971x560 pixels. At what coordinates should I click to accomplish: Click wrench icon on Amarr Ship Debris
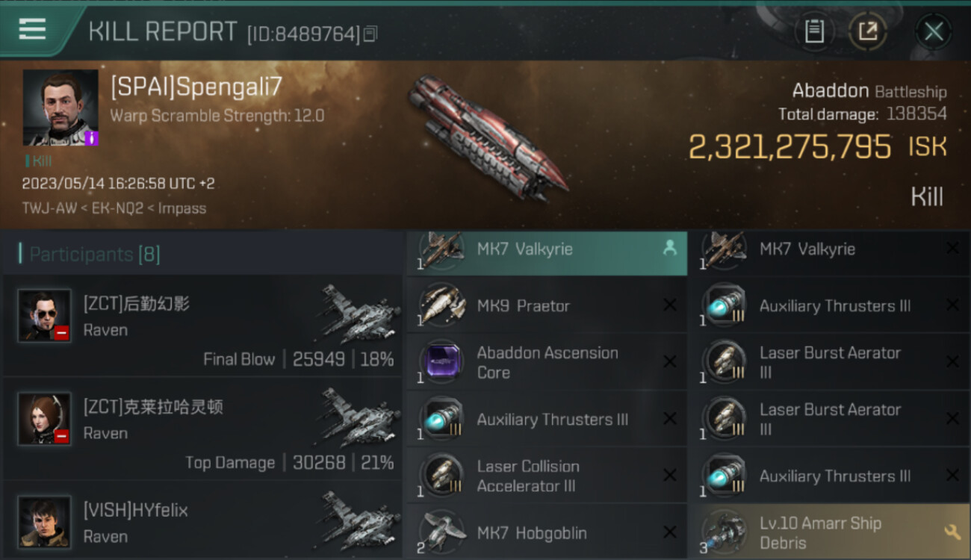[x=952, y=532]
